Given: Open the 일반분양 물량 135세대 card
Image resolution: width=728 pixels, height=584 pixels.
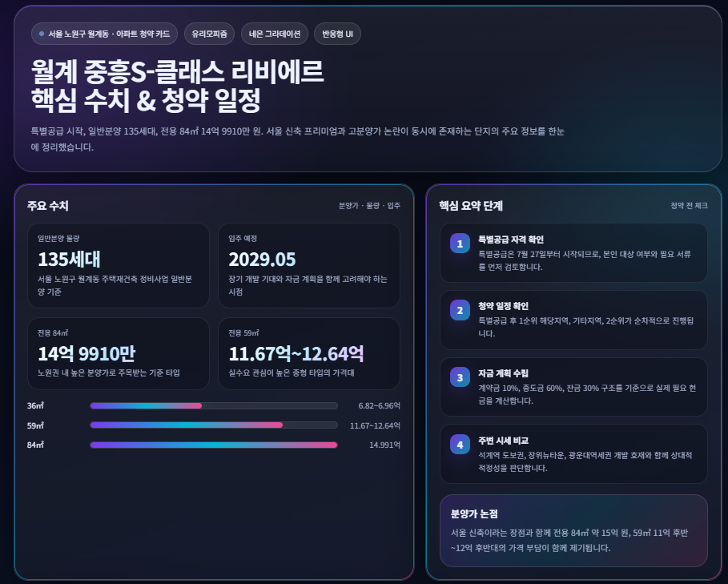Looking at the screenshot, I should coord(119,265).
